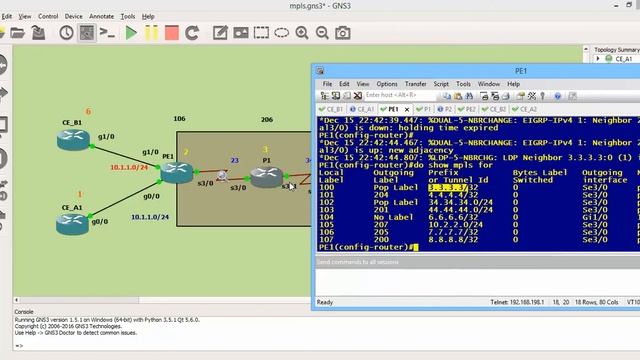Screen dimensions: 640x360
Task: Open GNS3 Tools menu
Action: pos(128,17)
